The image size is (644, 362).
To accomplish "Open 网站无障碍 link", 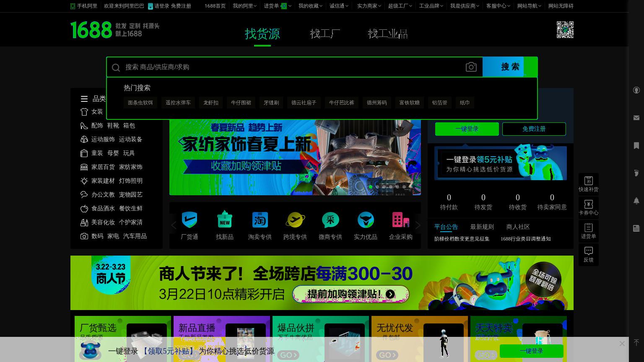I will [561, 6].
